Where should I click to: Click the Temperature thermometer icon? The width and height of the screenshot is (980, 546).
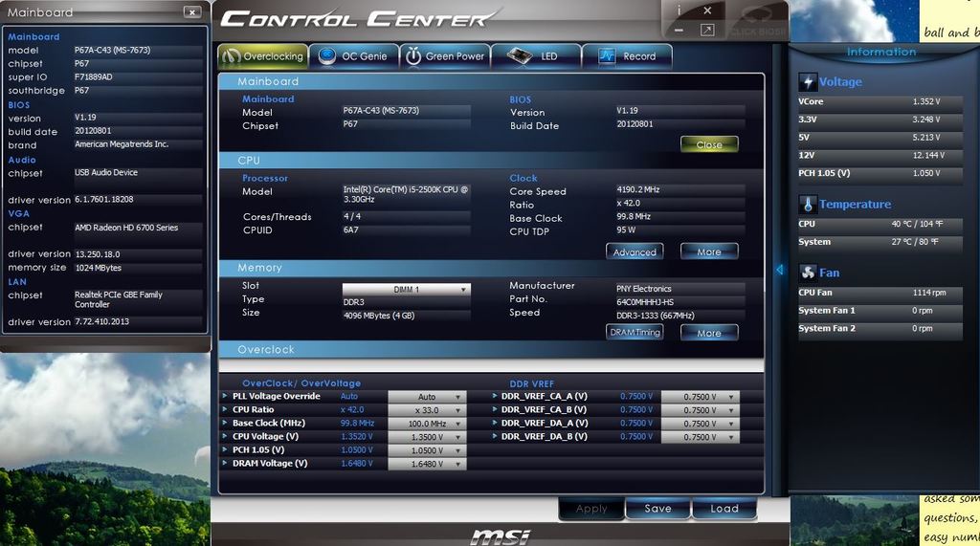click(x=808, y=205)
